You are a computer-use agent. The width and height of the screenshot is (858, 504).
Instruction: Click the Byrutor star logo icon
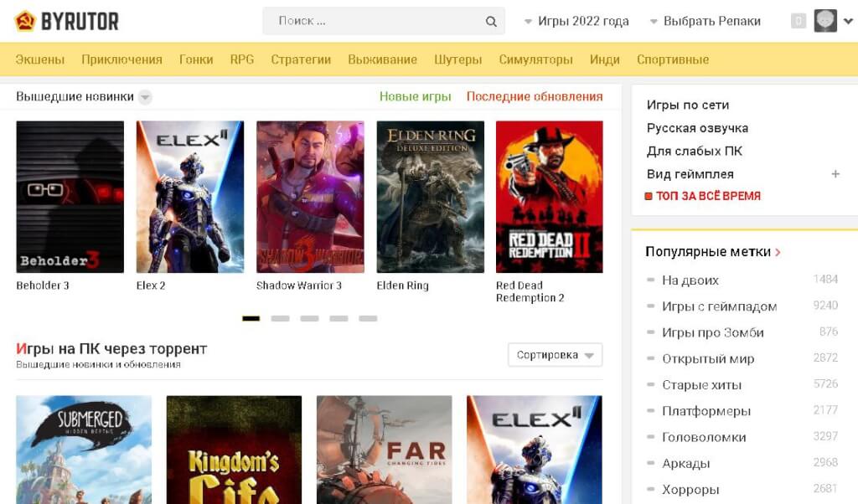(x=24, y=21)
